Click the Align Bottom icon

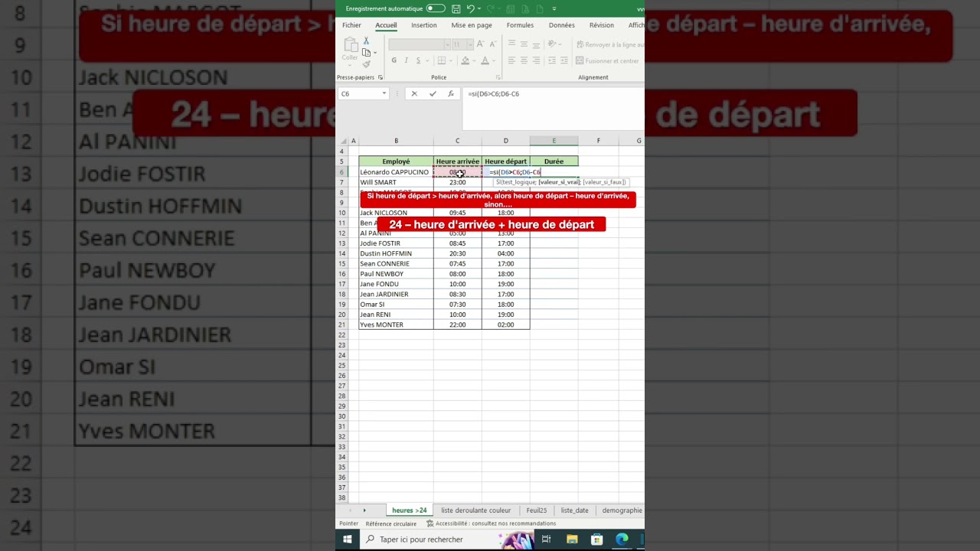[535, 44]
